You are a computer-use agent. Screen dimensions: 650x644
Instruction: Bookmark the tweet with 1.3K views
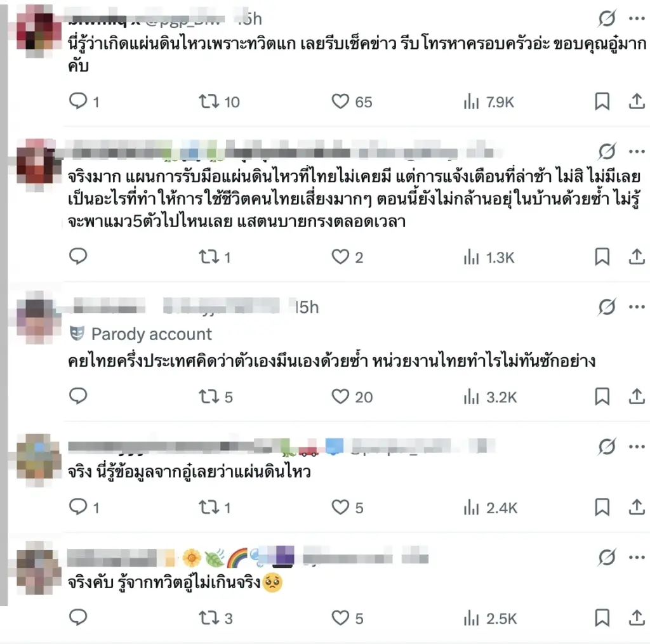[x=602, y=257]
